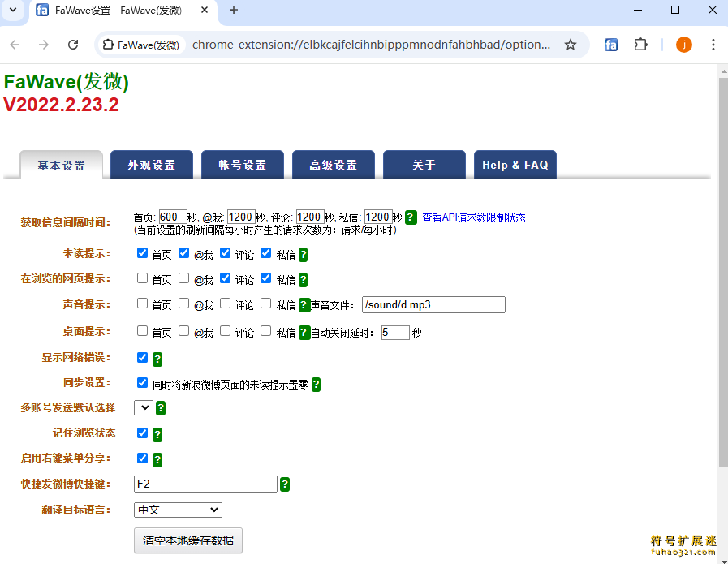Click the 快捷发微博快捷键 field
The width and height of the screenshot is (728, 564).
(x=205, y=484)
